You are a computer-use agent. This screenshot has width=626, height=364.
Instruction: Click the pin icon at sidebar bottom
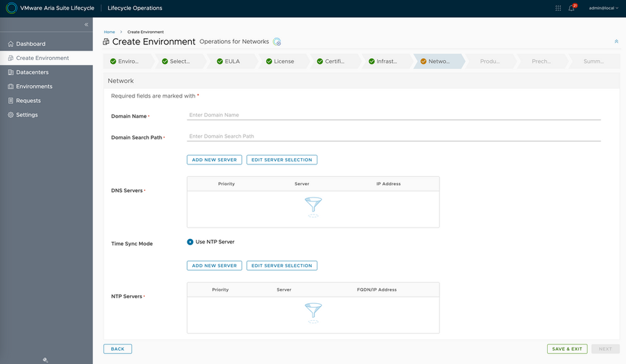46,360
